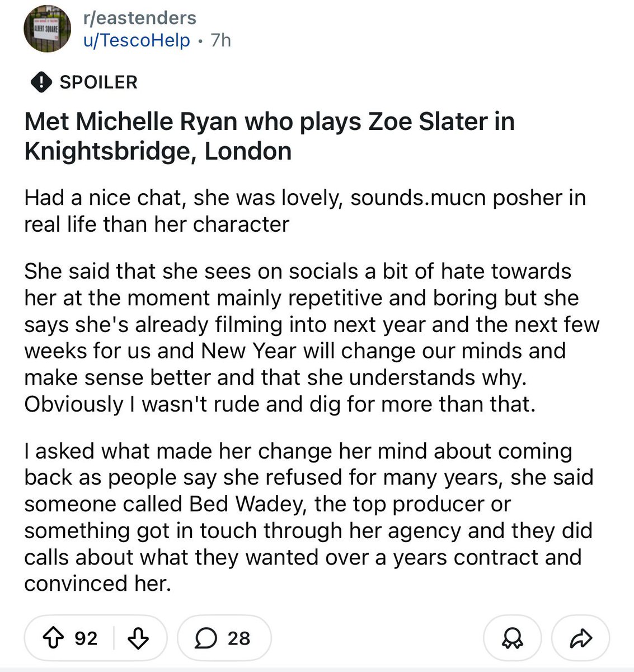This screenshot has width=634, height=672.
Task: Go to r/eastenders community
Action: [139, 18]
